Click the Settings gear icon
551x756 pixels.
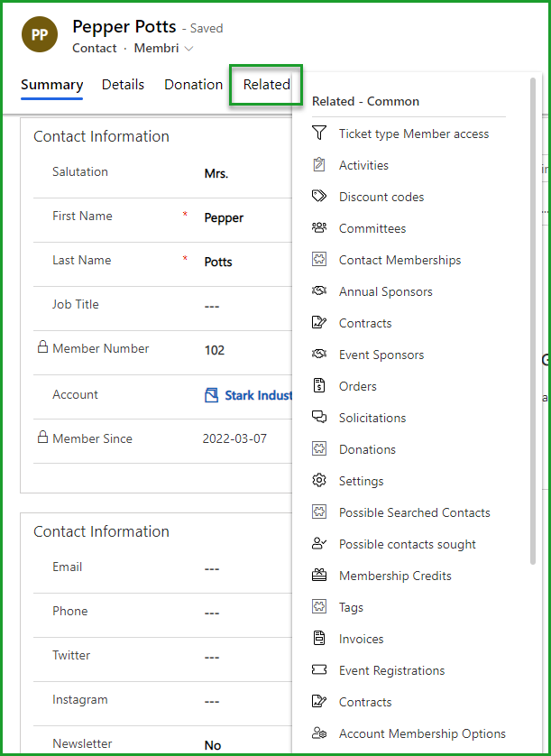coord(319,481)
